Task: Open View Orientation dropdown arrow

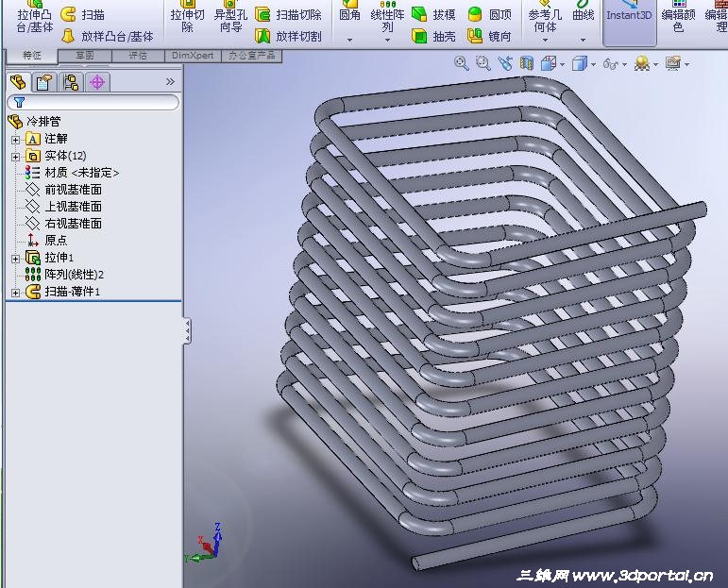Action: tap(562, 64)
